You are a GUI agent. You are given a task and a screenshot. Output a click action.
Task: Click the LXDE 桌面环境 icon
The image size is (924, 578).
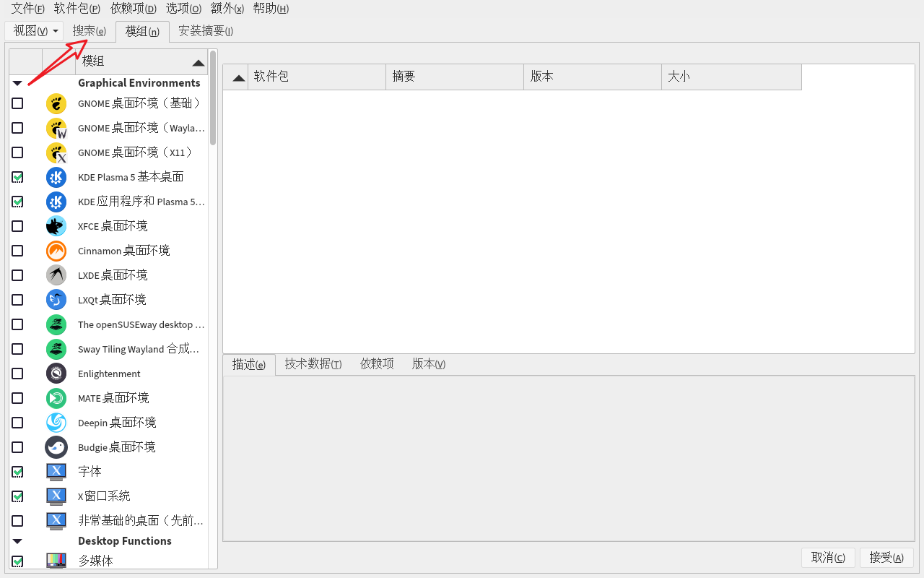click(x=56, y=275)
